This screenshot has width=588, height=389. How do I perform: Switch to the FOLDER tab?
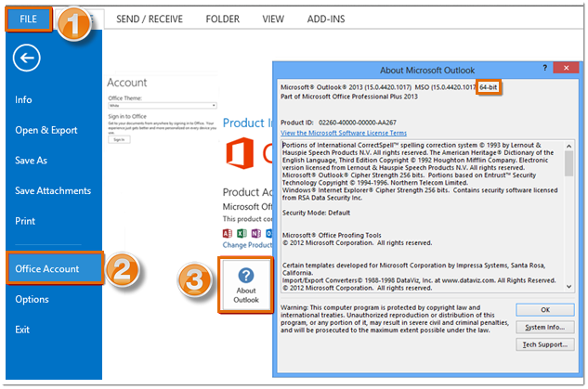pos(222,19)
